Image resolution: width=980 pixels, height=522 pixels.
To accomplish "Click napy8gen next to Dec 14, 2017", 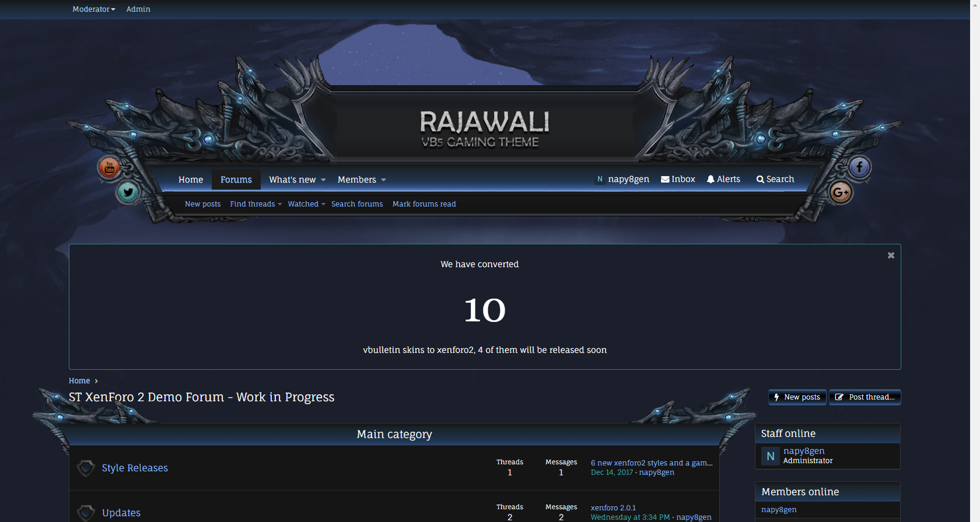I will (x=657, y=472).
